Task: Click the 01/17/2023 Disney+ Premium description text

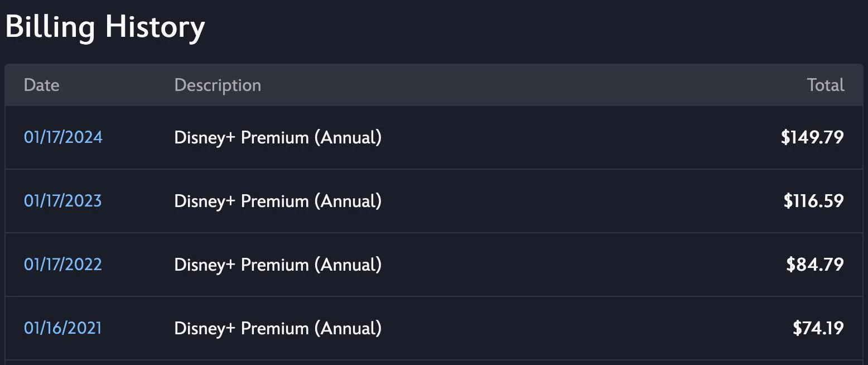Action: [277, 201]
